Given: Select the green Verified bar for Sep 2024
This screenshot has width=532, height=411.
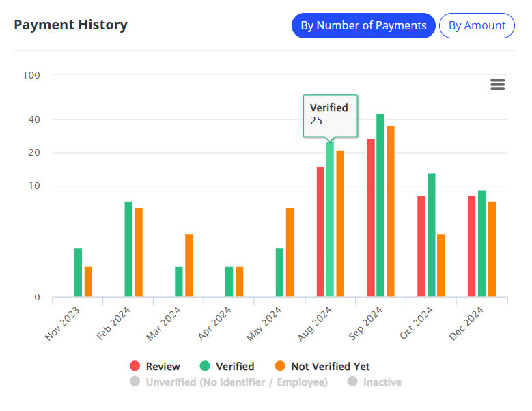Looking at the screenshot, I should 380,205.
